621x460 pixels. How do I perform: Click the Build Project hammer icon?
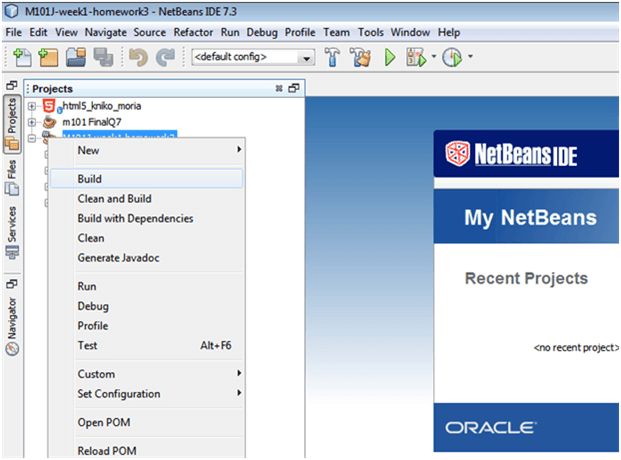click(332, 57)
